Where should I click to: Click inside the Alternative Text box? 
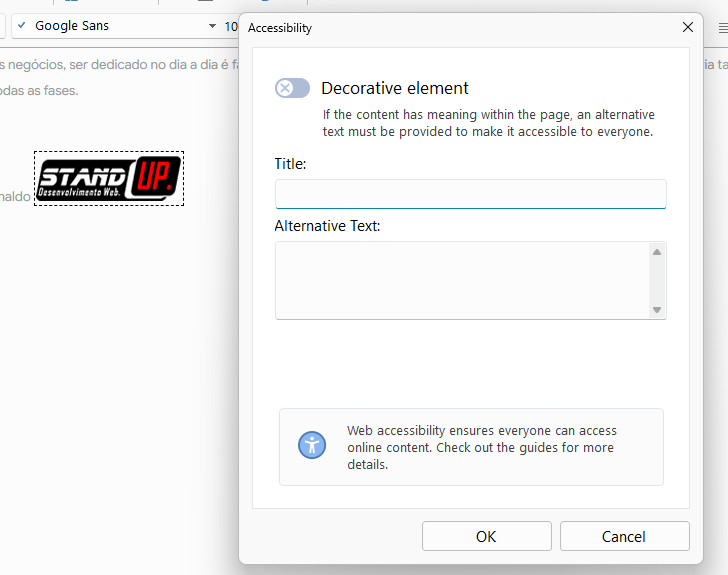click(x=460, y=280)
